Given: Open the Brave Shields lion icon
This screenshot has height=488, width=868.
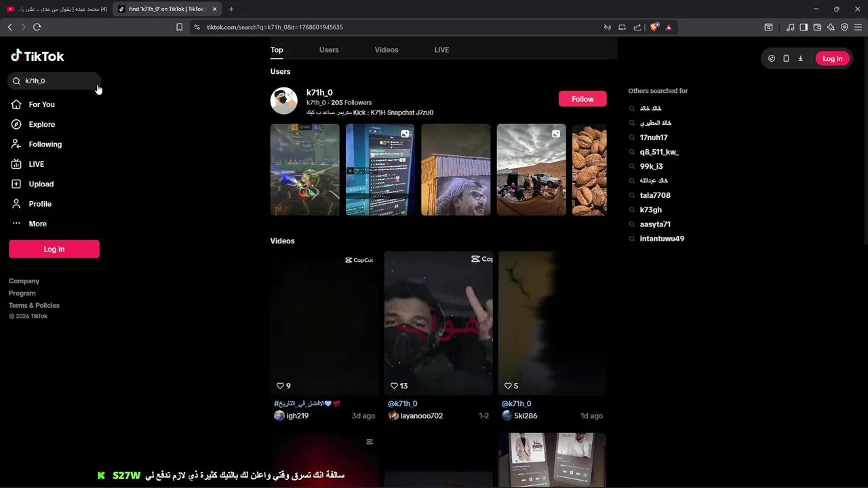Looking at the screenshot, I should [x=654, y=27].
